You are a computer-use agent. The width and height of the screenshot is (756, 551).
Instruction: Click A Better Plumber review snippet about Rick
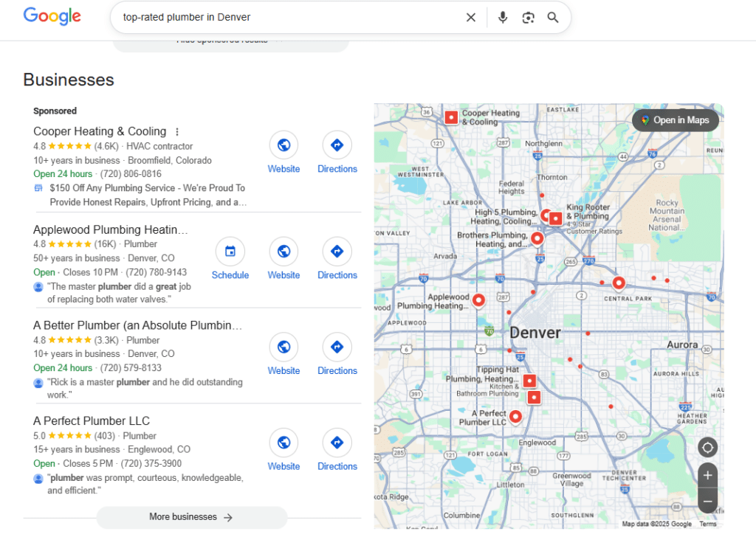click(145, 389)
